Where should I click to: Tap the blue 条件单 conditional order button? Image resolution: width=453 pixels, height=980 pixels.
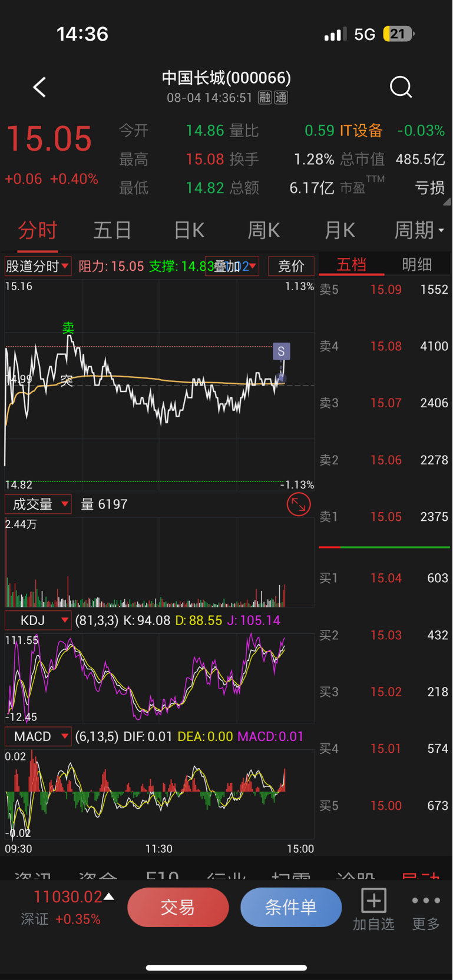click(x=291, y=907)
